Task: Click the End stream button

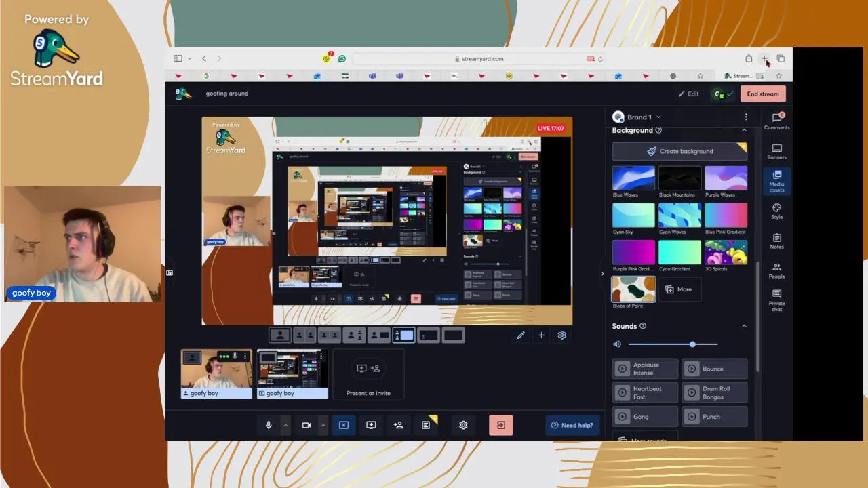Action: click(x=763, y=94)
